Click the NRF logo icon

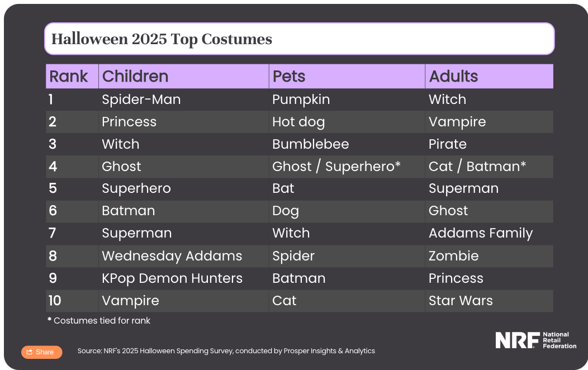[517, 340]
